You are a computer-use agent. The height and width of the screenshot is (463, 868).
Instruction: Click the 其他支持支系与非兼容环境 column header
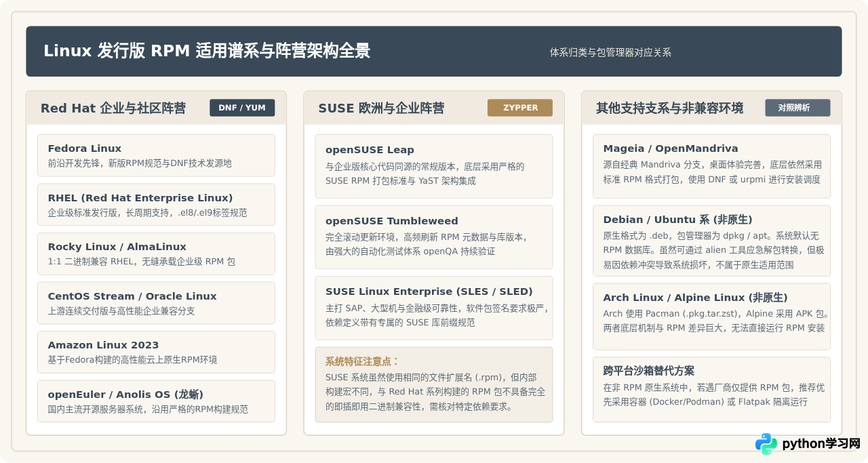click(x=669, y=108)
